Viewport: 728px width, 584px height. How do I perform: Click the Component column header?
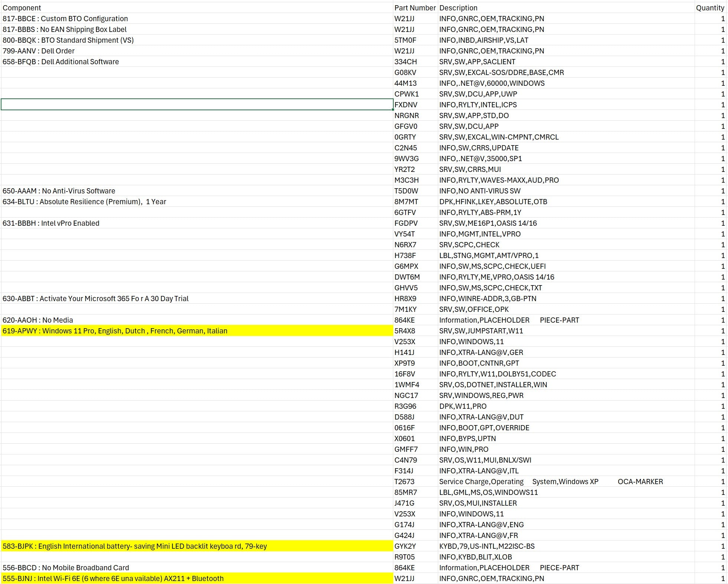tap(197, 8)
